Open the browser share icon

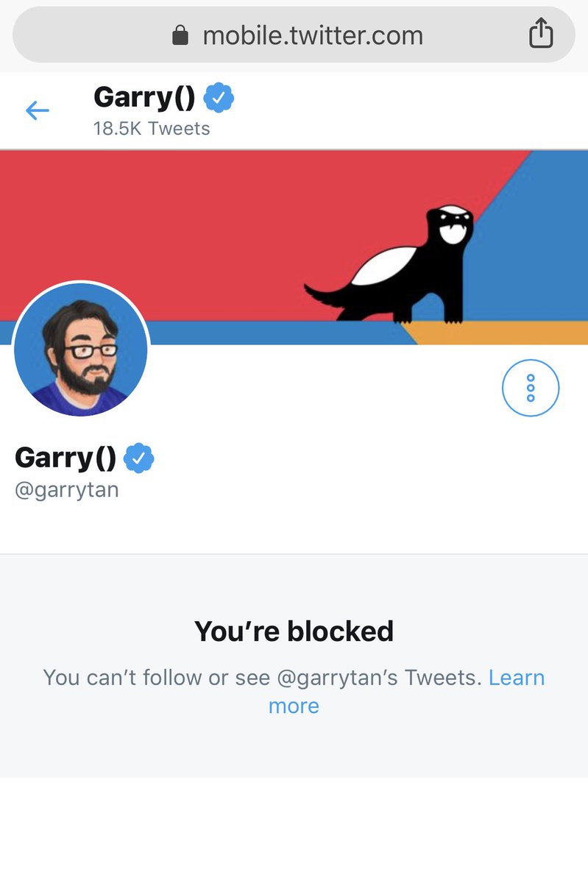[x=541, y=34]
